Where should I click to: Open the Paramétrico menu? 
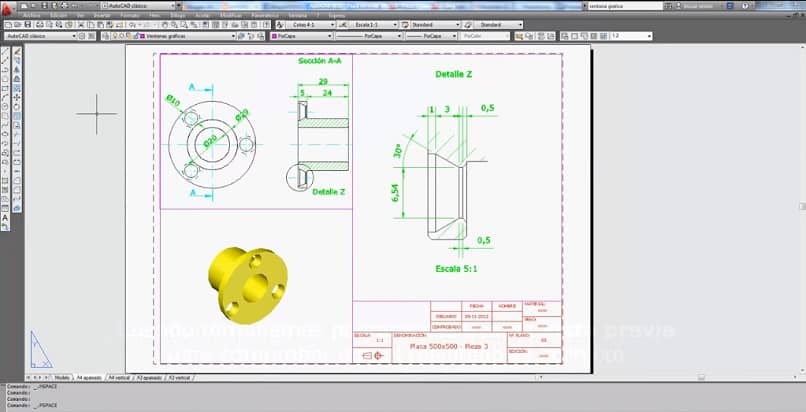pos(264,15)
